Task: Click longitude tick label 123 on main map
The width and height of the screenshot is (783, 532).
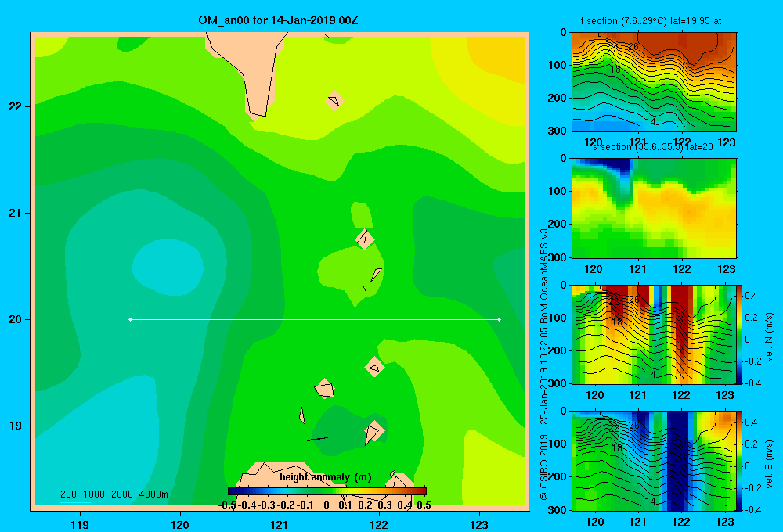Action: (x=479, y=525)
